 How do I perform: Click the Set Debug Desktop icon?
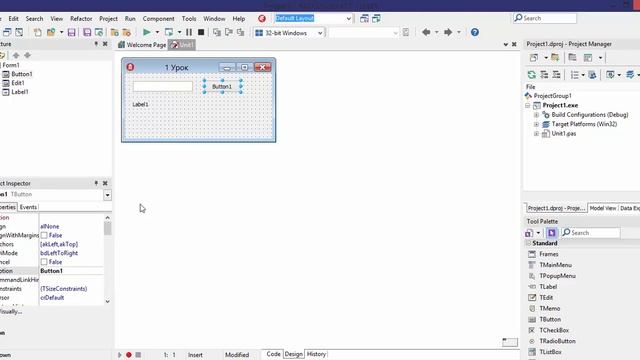tap(376, 18)
